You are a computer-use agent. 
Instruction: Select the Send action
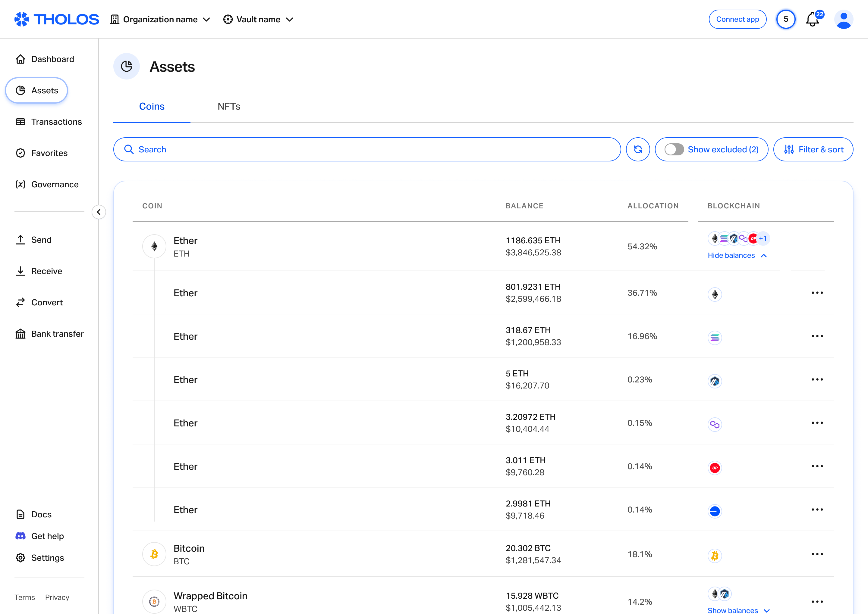[x=41, y=239]
